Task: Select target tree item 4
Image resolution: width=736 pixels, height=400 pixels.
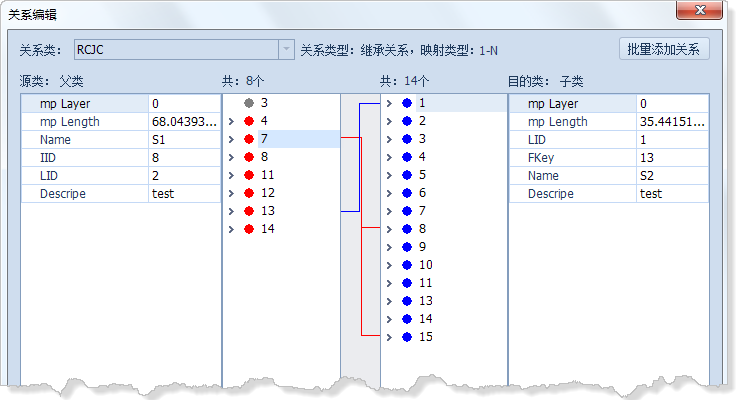Action: pos(423,157)
